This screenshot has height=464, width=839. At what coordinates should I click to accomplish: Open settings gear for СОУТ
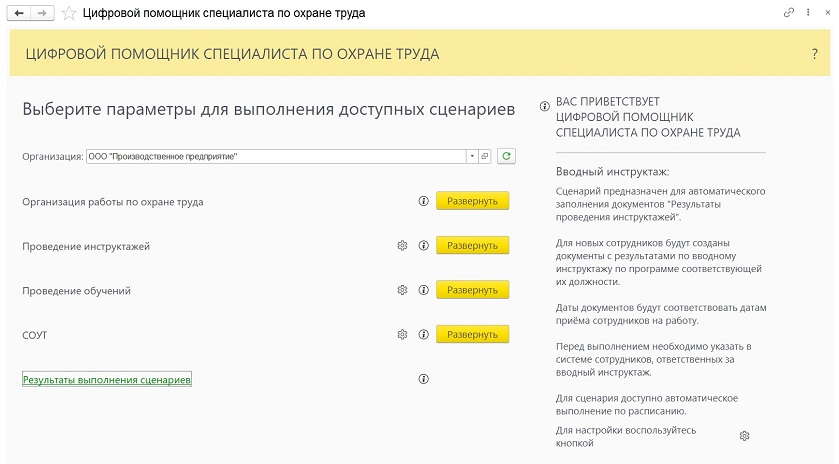point(402,334)
